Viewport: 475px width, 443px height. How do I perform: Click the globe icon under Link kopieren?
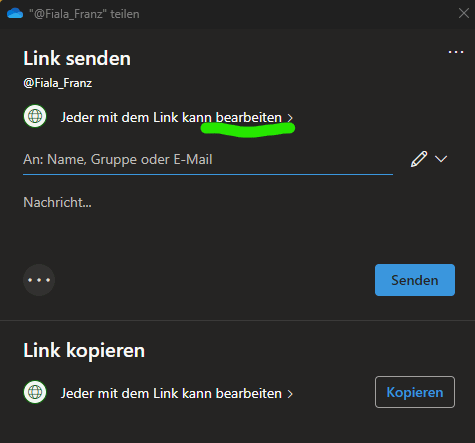click(x=35, y=392)
